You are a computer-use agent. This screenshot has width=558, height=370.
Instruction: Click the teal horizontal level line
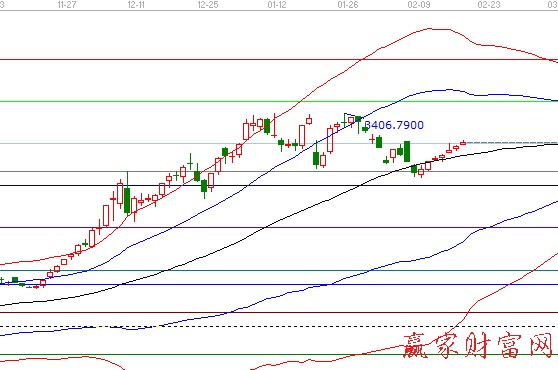[x=279, y=270]
